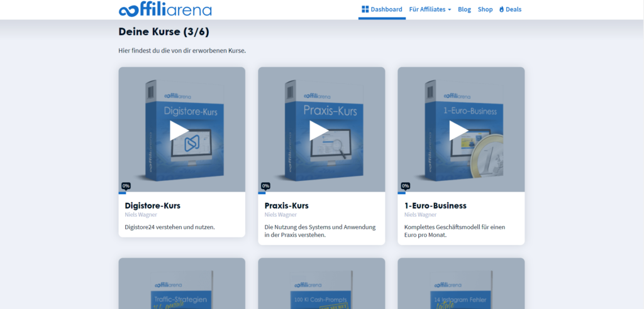644x309 pixels.
Task: Open the 100 KI Cash-Prompts course thumbnail
Action: tap(321, 283)
